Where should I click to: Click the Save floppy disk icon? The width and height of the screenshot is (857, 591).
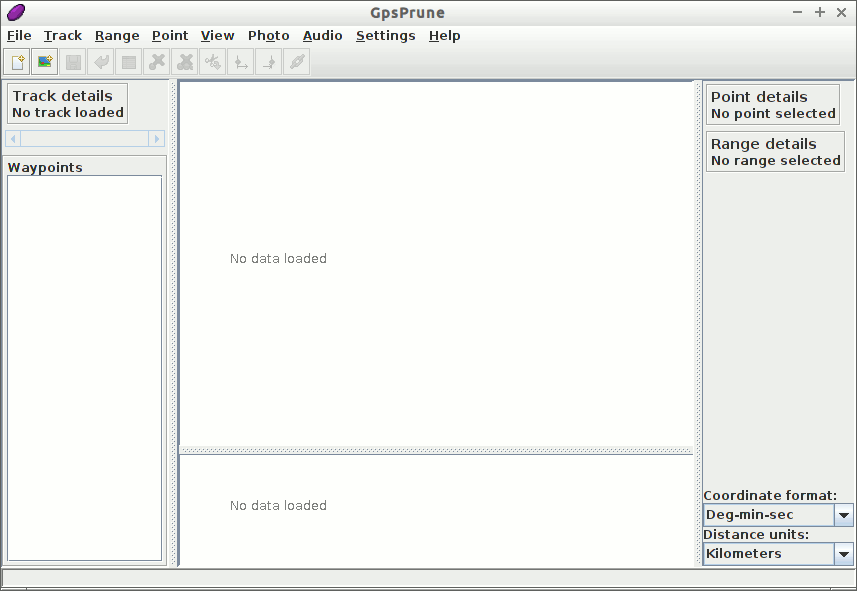73,62
